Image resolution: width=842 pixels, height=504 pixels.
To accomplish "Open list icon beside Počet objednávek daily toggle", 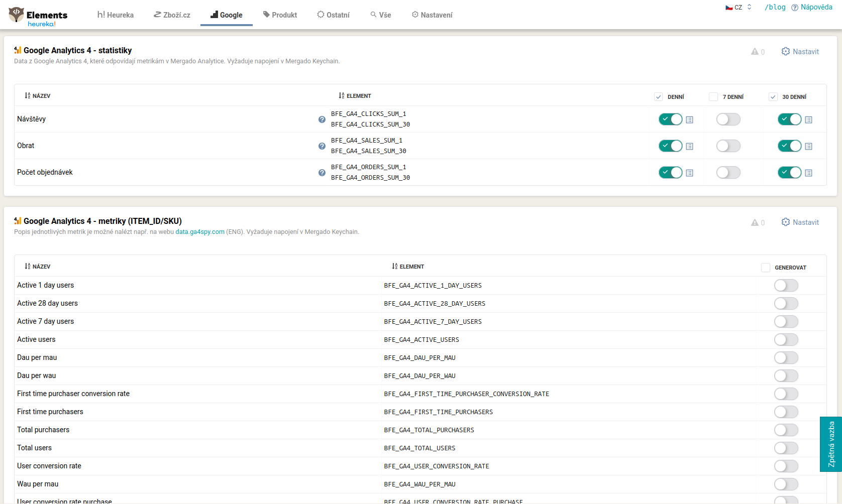I will coord(690,173).
